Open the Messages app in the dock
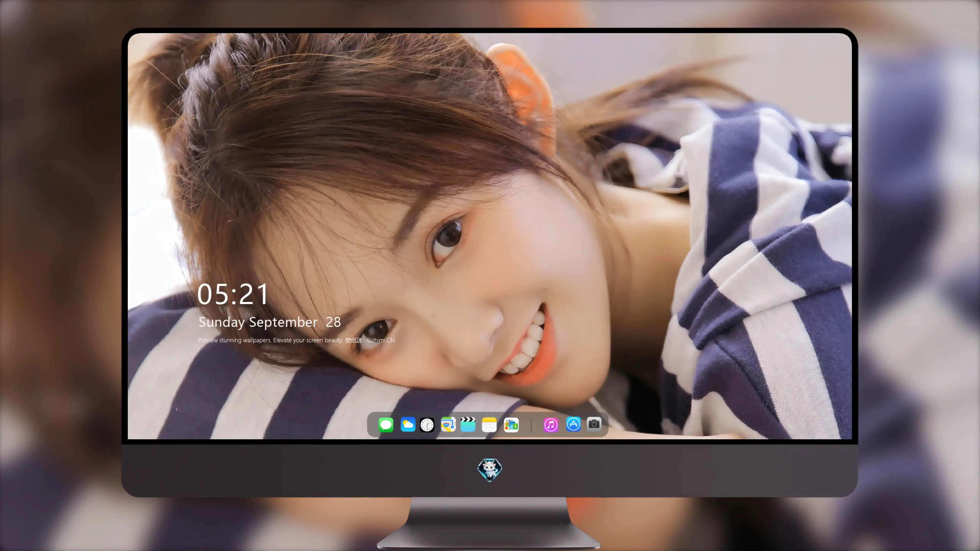The width and height of the screenshot is (980, 551). point(386,425)
